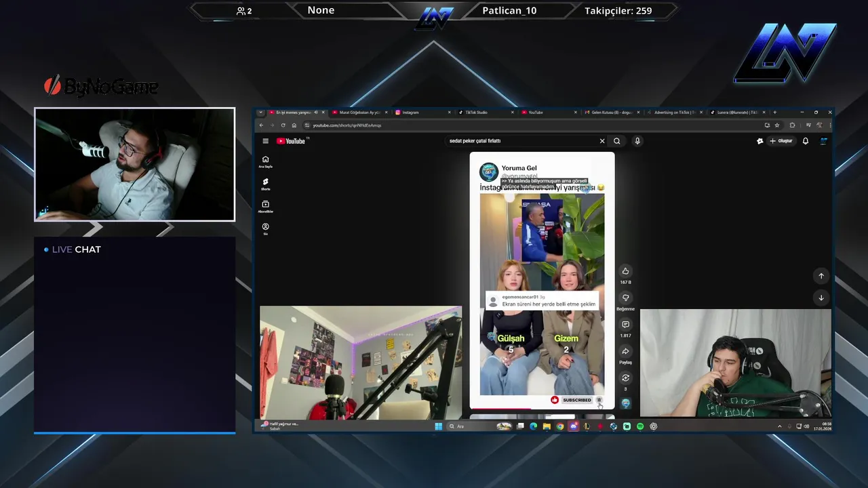Open YouTube notifications bell
868x488 pixels.
[x=806, y=141]
